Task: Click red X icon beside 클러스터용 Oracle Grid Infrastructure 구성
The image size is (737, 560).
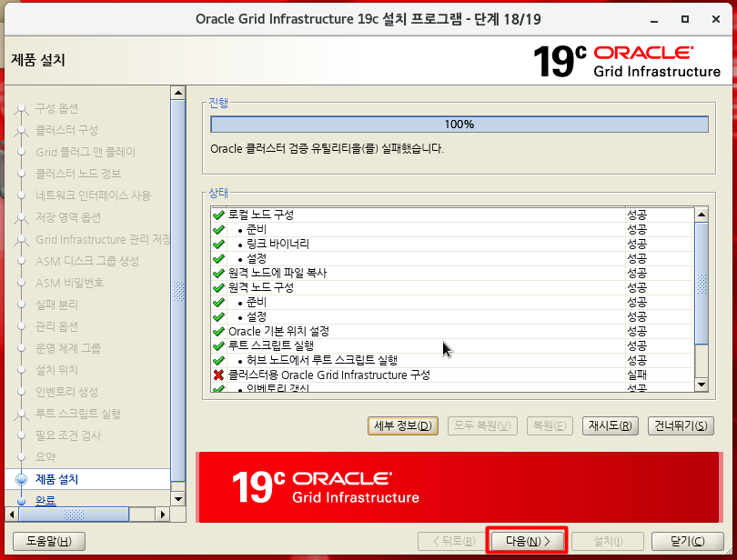Action: click(218, 375)
